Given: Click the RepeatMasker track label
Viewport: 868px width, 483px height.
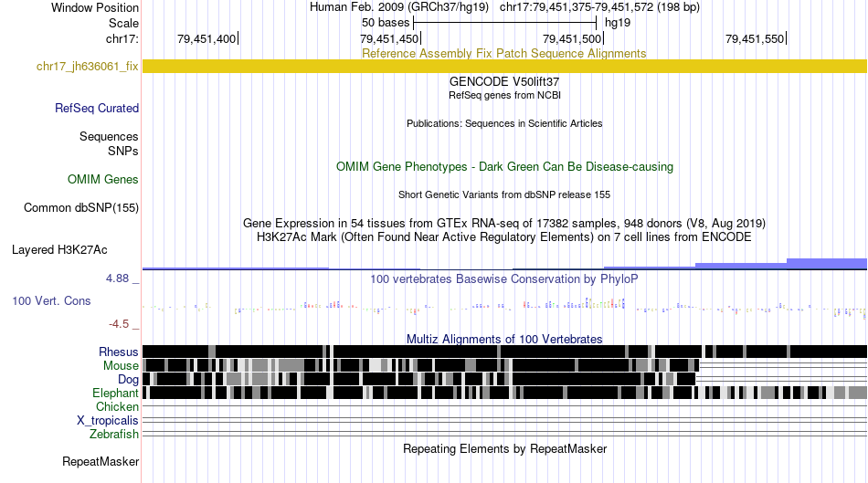Looking at the screenshot, I should click(x=101, y=462).
